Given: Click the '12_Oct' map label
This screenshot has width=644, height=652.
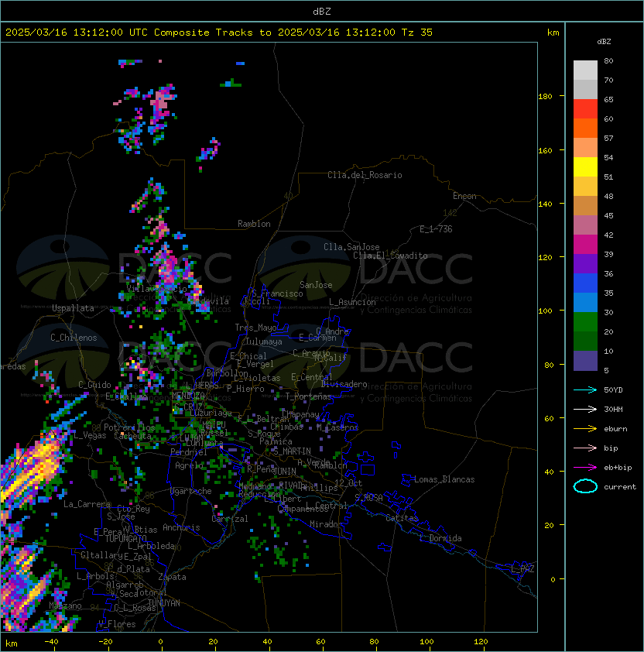Looking at the screenshot, I should [348, 483].
